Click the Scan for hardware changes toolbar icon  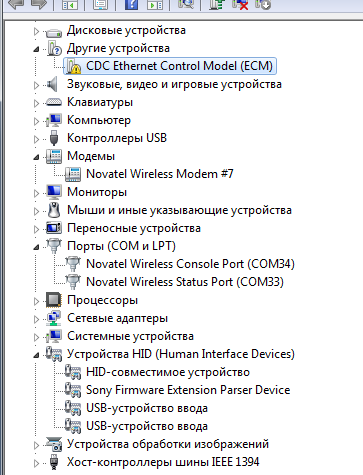click(186, 4)
